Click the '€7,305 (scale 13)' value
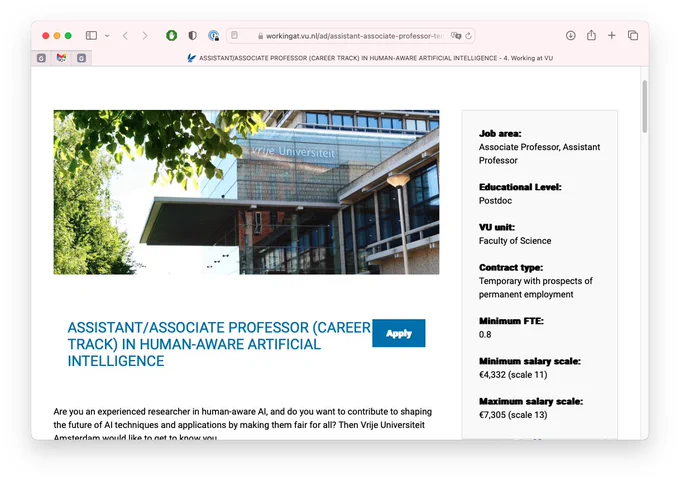 point(513,415)
